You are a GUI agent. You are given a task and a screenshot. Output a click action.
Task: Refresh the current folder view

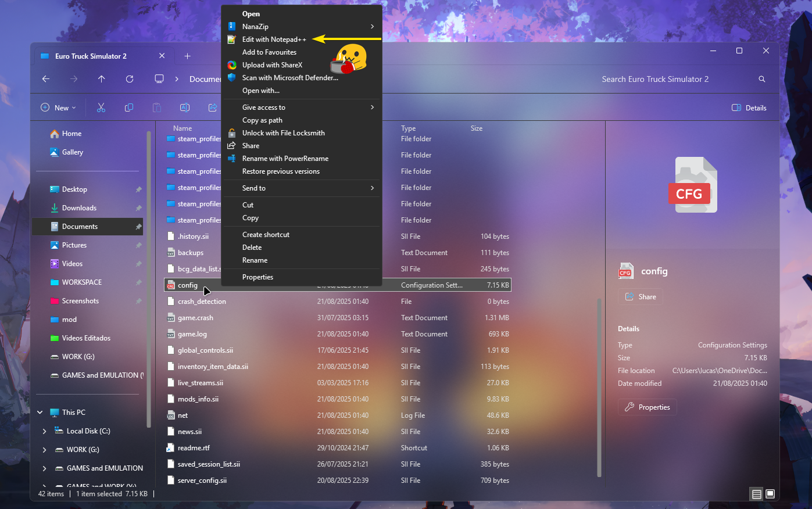click(x=130, y=79)
